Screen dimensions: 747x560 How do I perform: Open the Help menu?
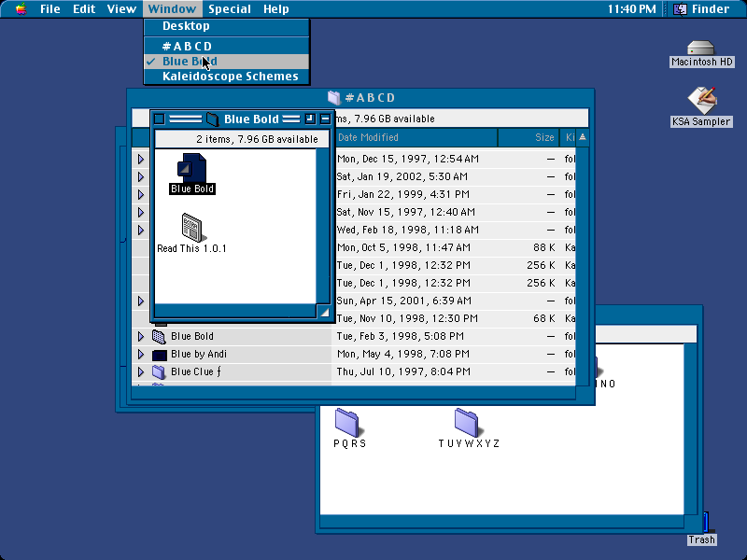click(275, 9)
